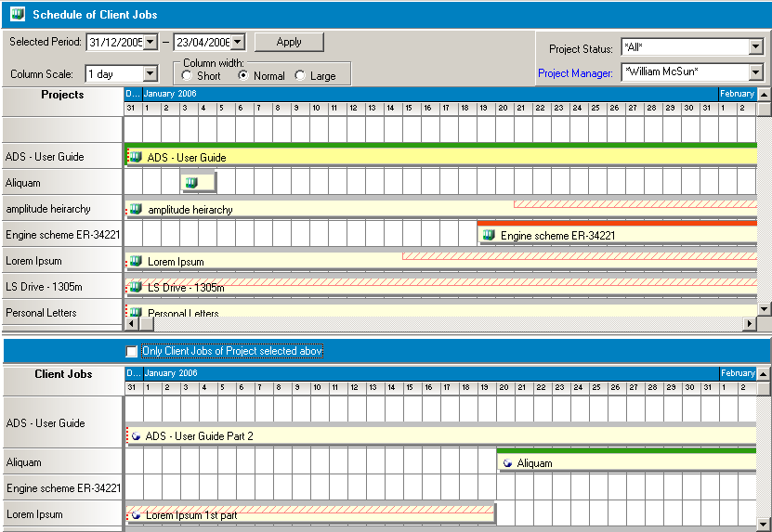Click the Engine scheme ER-34221 bar icon

tap(489, 235)
